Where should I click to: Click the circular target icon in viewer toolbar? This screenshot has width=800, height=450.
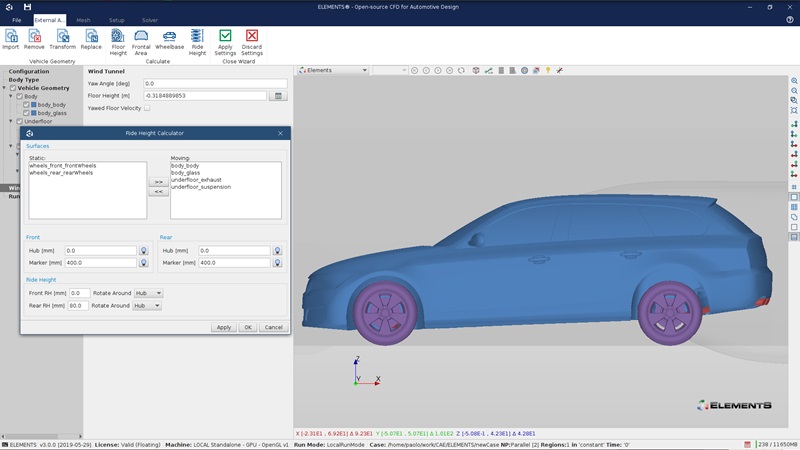[524, 70]
